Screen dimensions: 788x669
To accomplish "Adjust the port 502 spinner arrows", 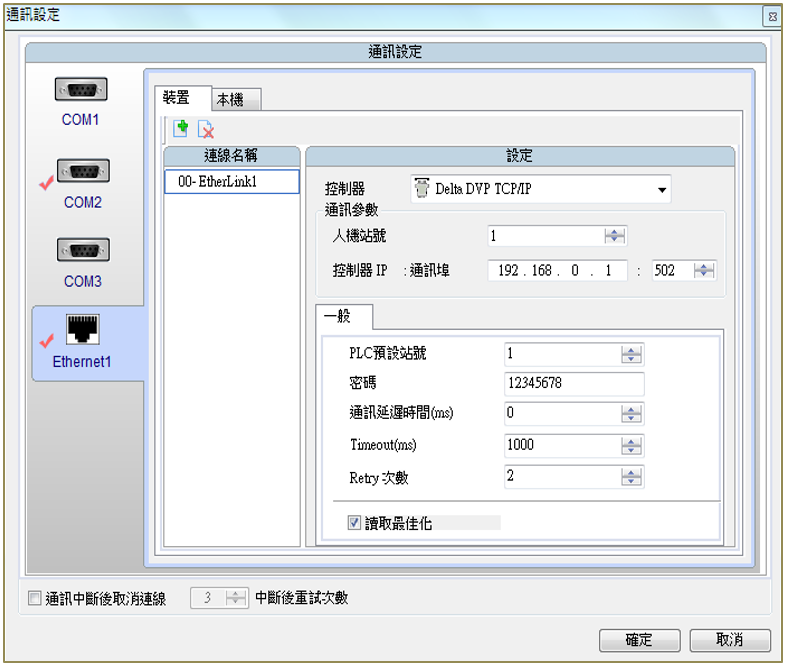I will tap(705, 271).
